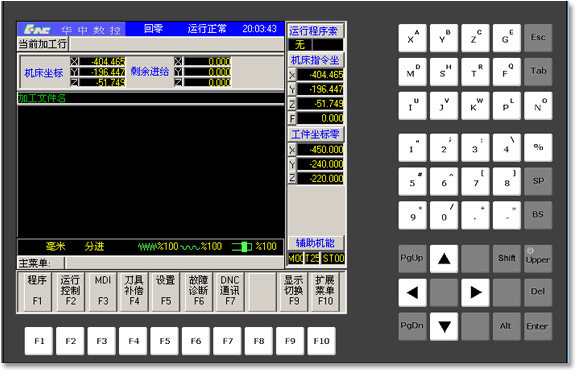Toggle the Shift key
Image resolution: width=580 pixels, height=379 pixels.
(x=507, y=259)
